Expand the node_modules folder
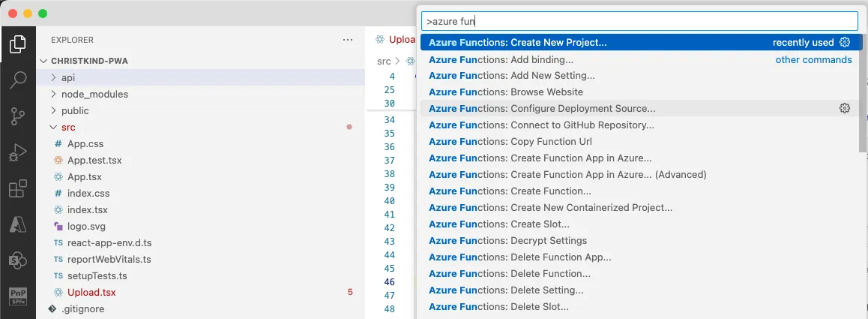This screenshot has height=319, width=868. point(53,95)
